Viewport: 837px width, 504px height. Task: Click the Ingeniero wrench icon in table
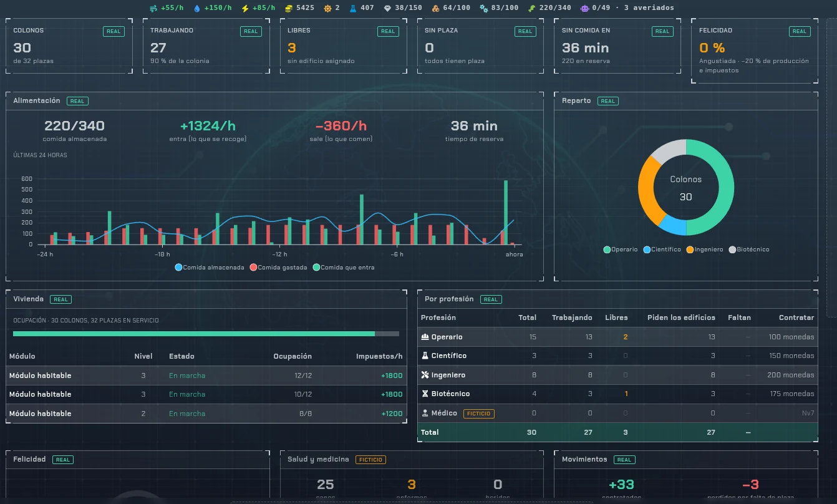pos(425,375)
